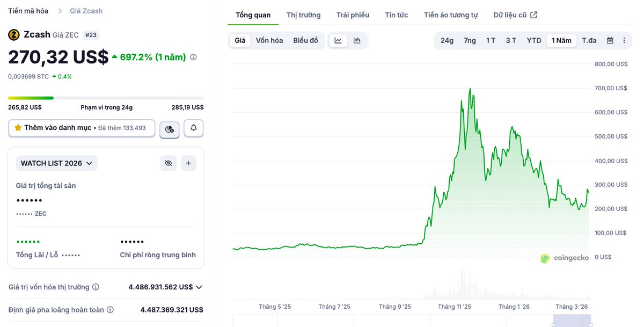
Task: Switch chart to Vốn hóa
Action: (x=269, y=40)
